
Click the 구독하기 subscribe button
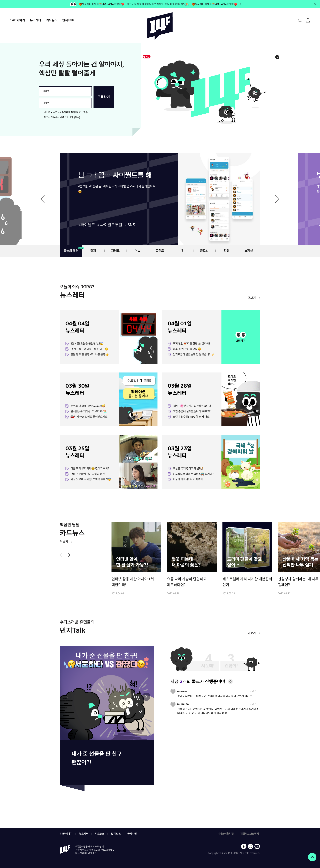click(x=104, y=97)
